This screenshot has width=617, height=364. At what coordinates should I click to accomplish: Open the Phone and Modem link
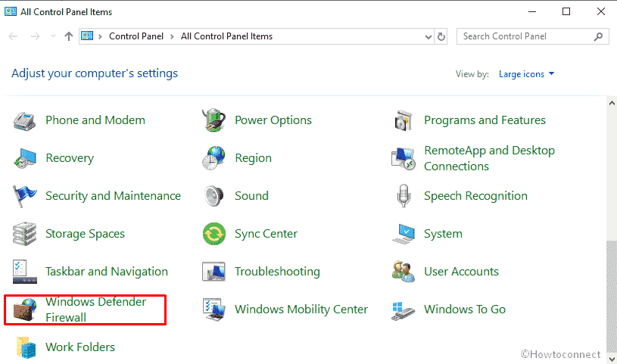(95, 120)
